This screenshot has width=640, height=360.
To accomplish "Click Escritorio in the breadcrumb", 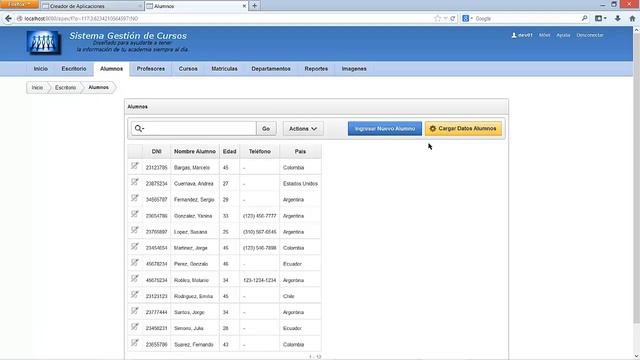I will 66,88.
